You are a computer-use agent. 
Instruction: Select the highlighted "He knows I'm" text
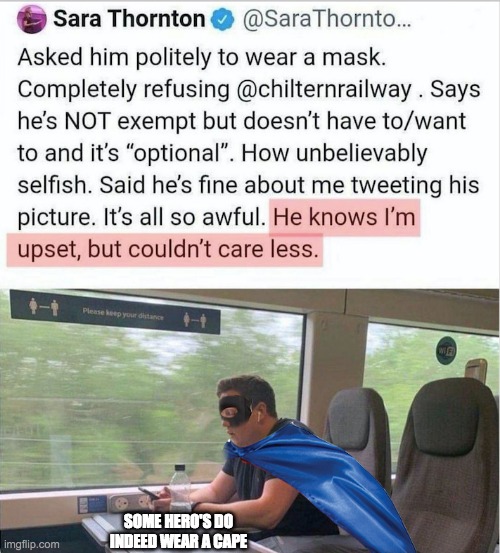point(344,217)
